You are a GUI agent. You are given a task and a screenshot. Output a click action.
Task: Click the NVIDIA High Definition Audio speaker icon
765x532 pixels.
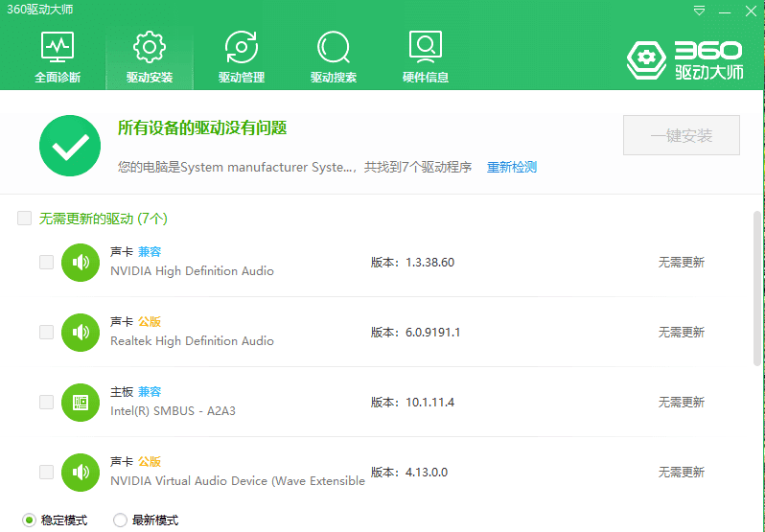(x=81, y=263)
